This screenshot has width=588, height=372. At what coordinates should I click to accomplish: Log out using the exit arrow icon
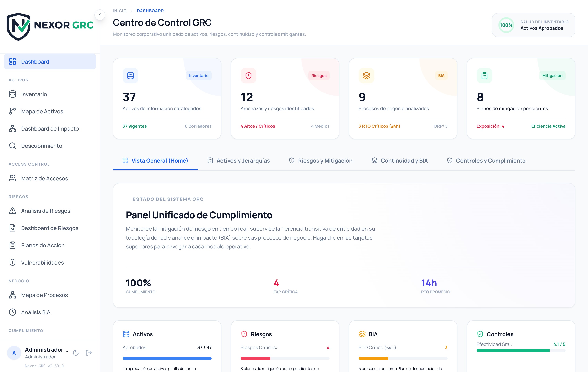(89, 353)
